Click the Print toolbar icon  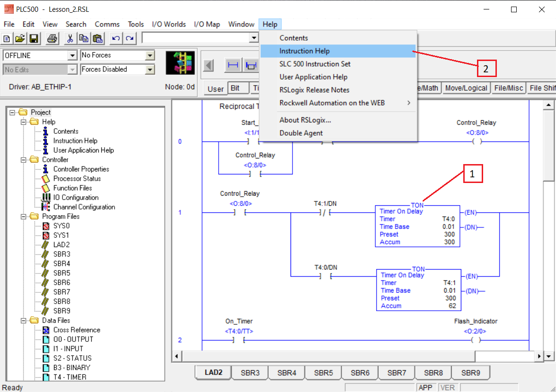52,38
